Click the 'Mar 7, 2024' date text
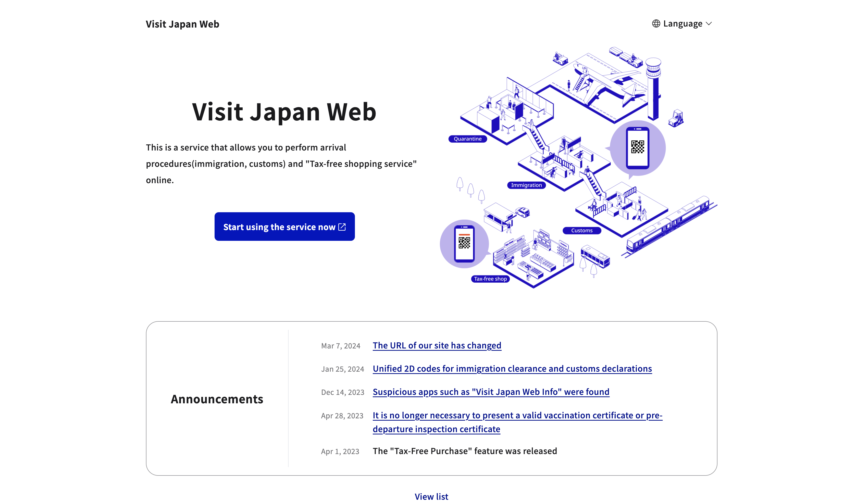The image size is (868, 501). [x=340, y=346]
